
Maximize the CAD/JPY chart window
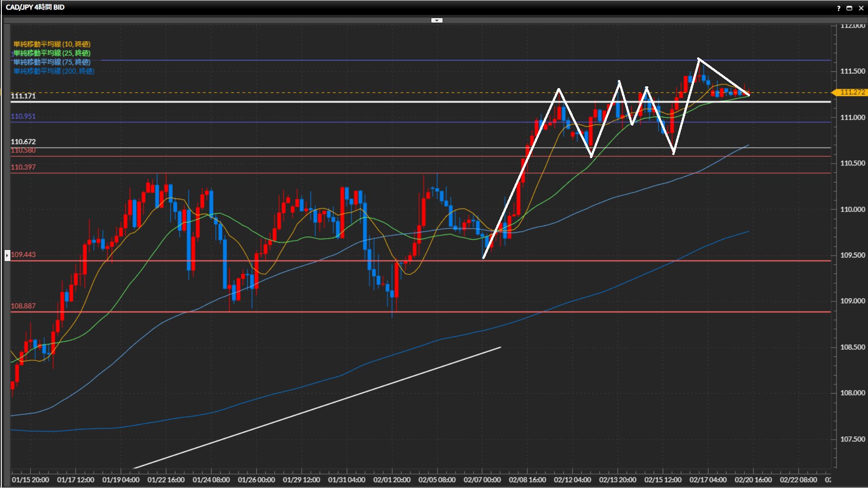[x=849, y=8]
